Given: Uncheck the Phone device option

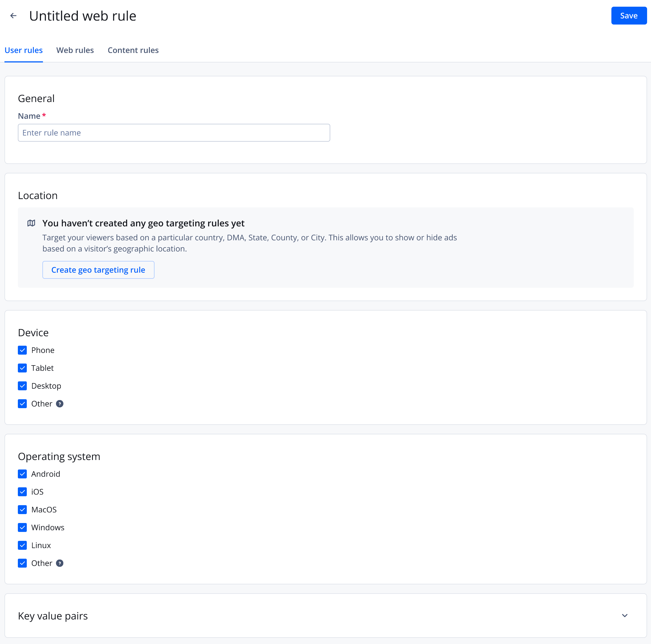Looking at the screenshot, I should point(22,350).
